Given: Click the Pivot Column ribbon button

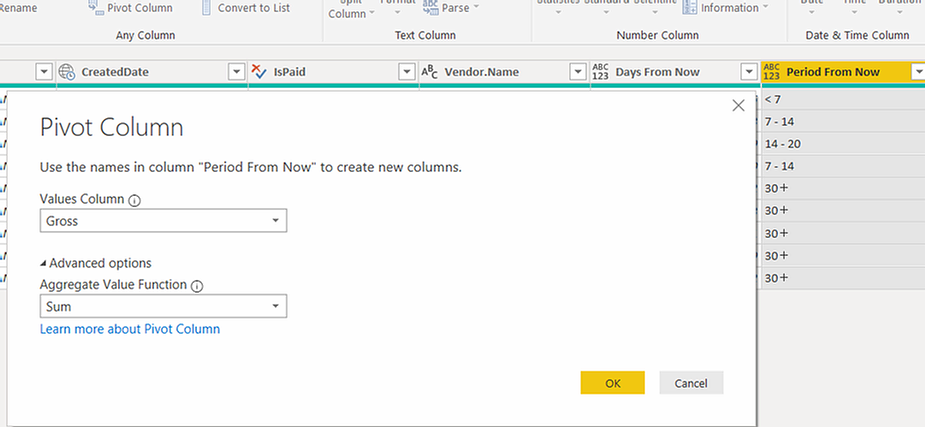Looking at the screenshot, I should click(131, 8).
